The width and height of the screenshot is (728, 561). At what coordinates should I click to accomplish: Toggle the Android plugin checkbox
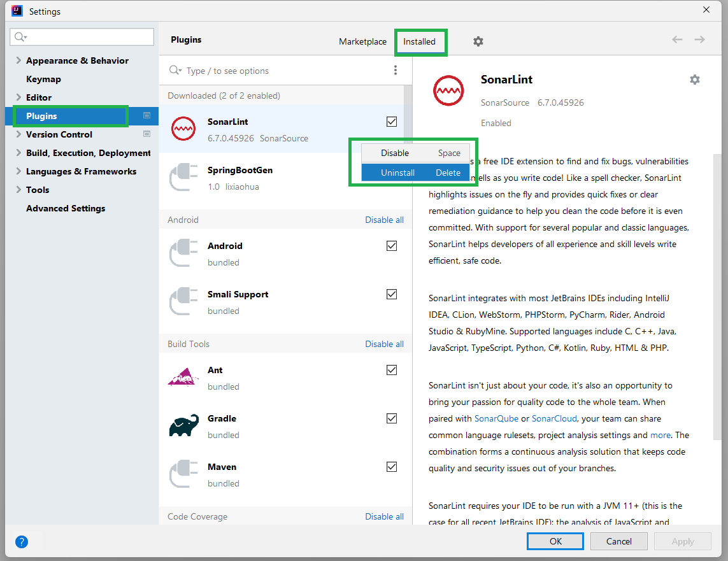tap(392, 246)
